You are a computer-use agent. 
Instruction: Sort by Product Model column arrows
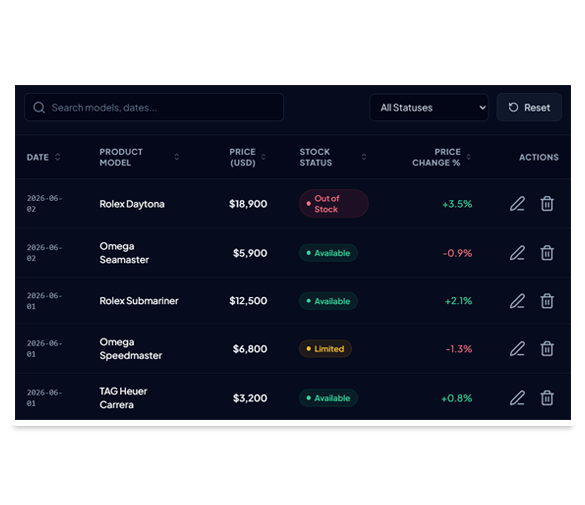[x=176, y=157]
